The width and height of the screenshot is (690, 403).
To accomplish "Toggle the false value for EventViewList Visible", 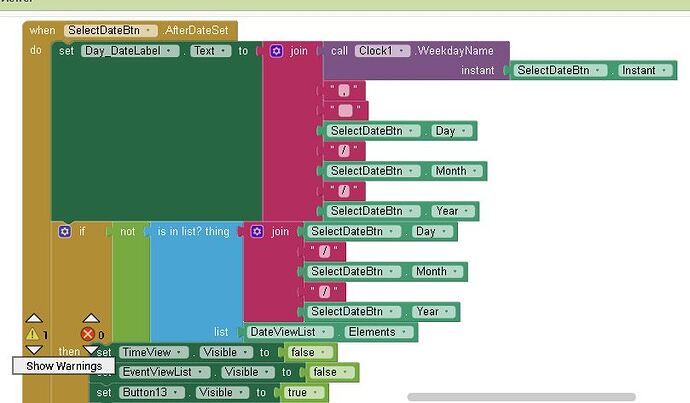I will [x=332, y=372].
